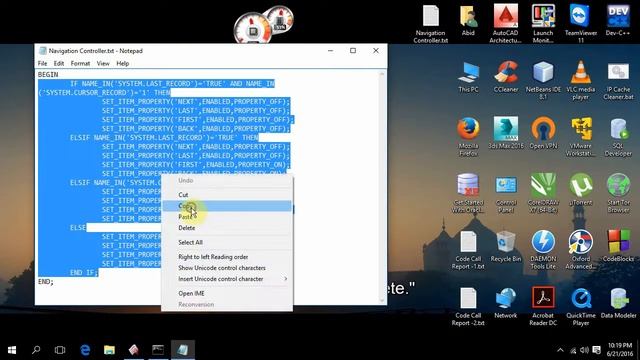Screen dimensions: 640x360
Task: Launch Mozilla Firefox desktop icon
Action: 468,137
